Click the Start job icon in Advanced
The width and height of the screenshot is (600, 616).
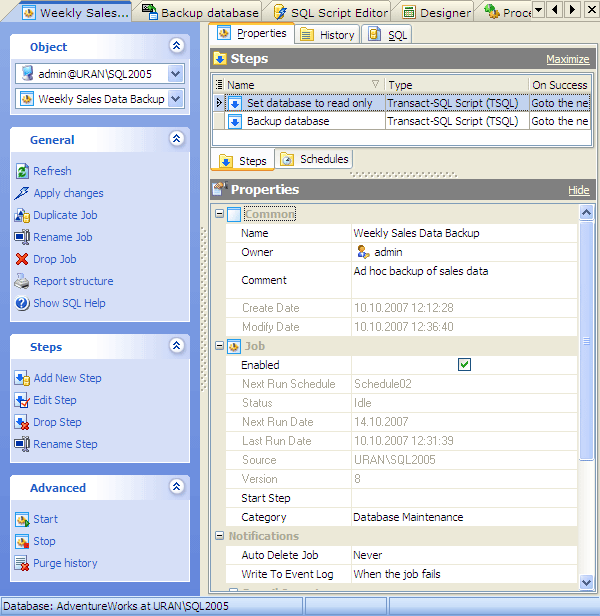pyautogui.click(x=23, y=519)
